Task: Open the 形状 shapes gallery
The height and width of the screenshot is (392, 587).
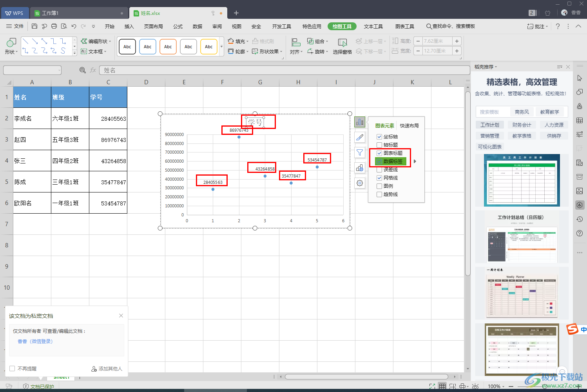Action: (x=11, y=46)
